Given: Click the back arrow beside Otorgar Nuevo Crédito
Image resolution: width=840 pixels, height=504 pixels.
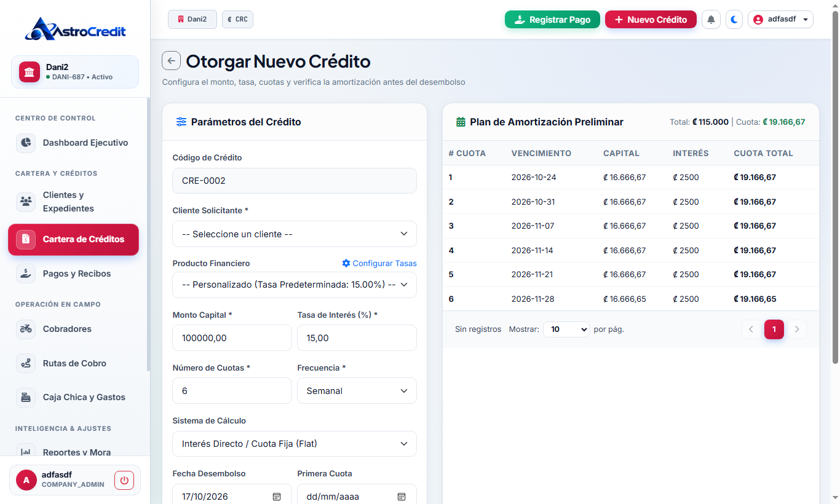Looking at the screenshot, I should pos(171,61).
